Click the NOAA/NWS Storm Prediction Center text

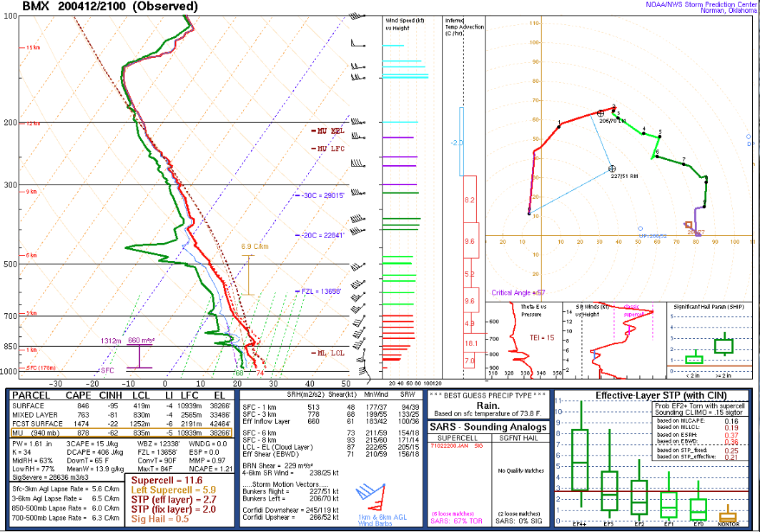[x=701, y=4]
